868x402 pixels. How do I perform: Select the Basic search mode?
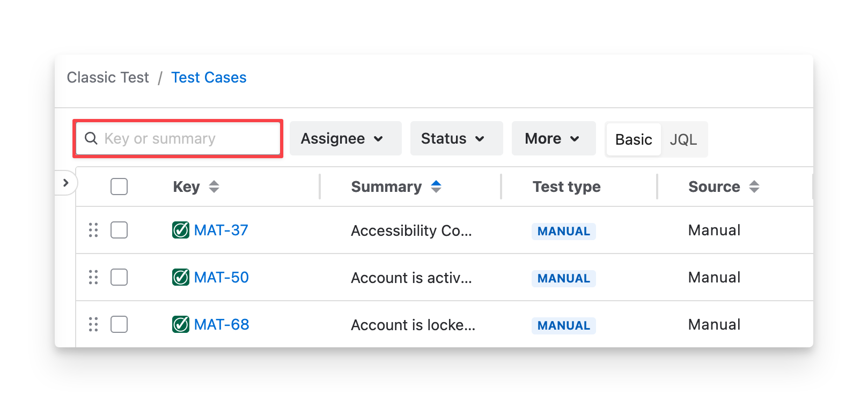pos(634,139)
